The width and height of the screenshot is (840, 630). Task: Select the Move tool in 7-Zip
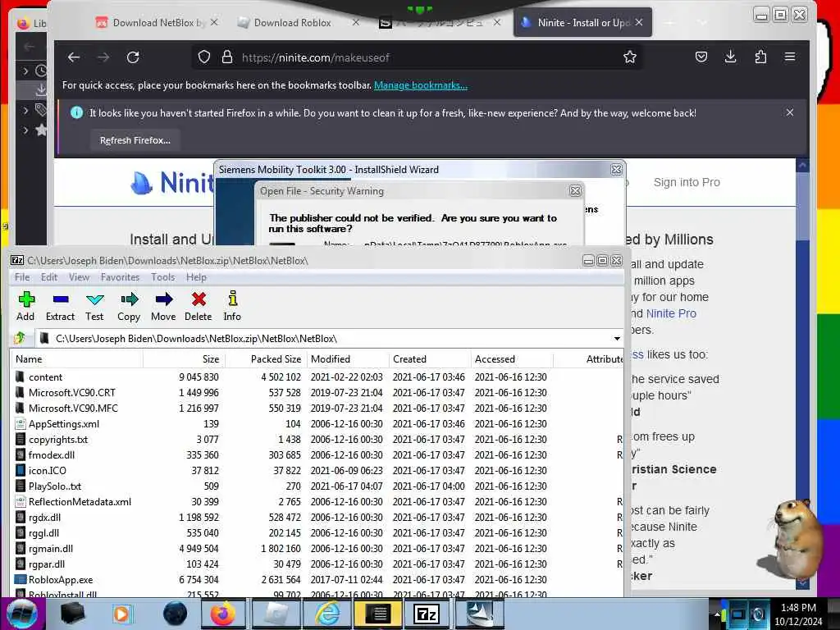163,307
